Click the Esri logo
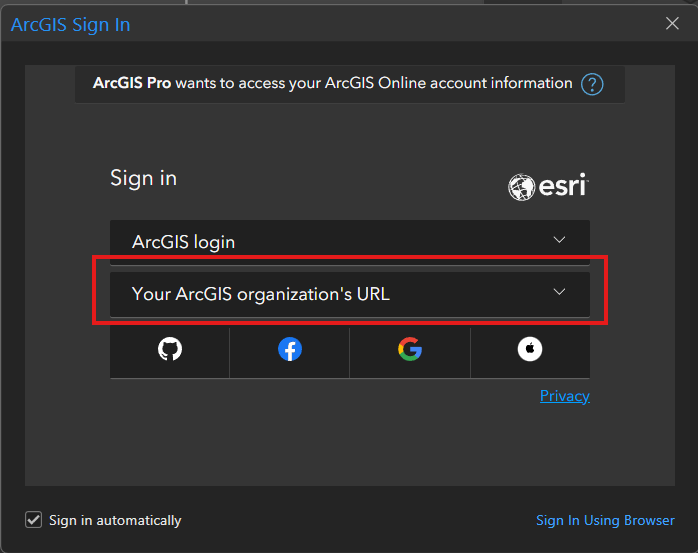This screenshot has height=553, width=698. click(548, 187)
